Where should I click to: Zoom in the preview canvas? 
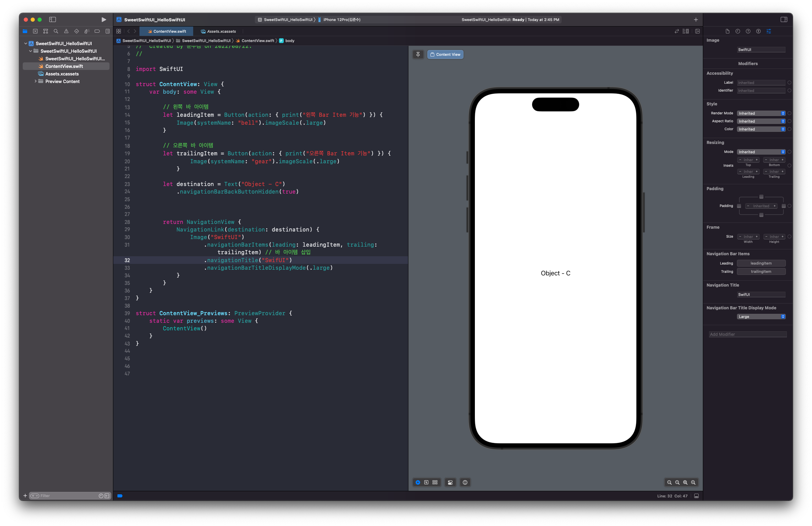click(x=693, y=482)
